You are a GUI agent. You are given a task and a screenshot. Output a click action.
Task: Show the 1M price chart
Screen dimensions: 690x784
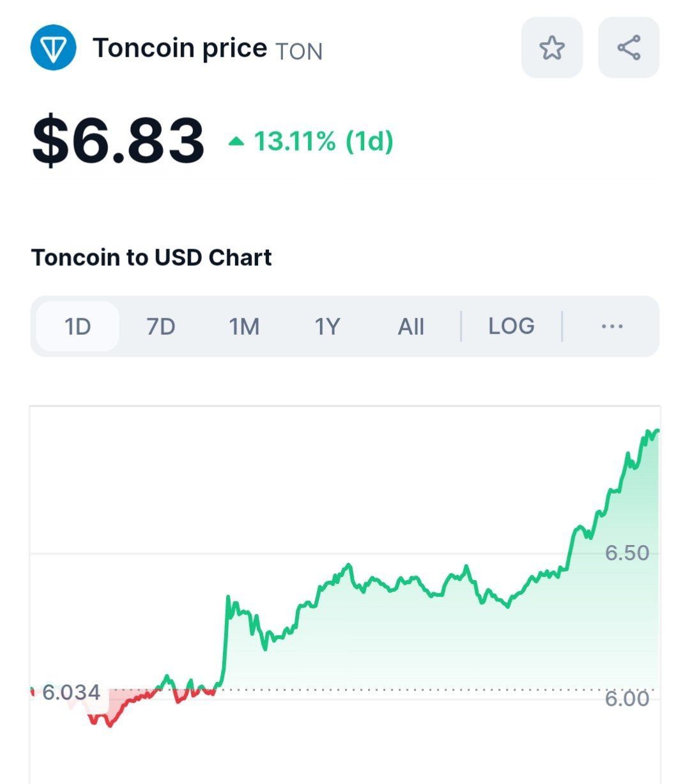tap(244, 327)
